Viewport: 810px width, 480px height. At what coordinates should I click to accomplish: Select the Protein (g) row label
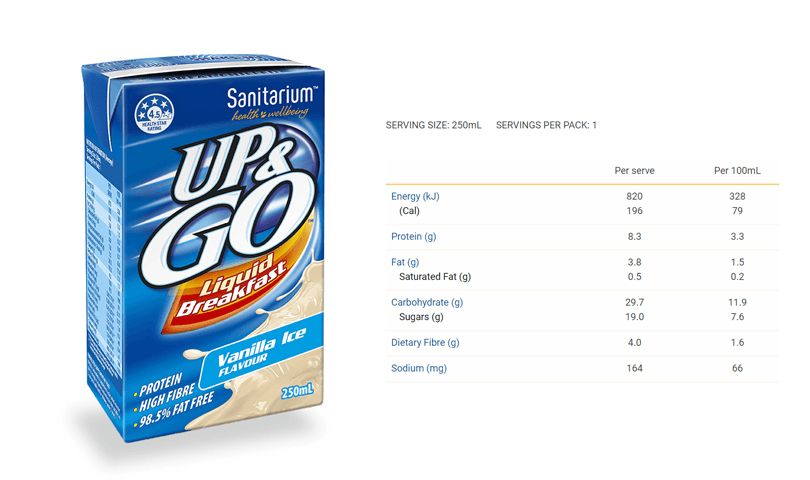tap(415, 236)
